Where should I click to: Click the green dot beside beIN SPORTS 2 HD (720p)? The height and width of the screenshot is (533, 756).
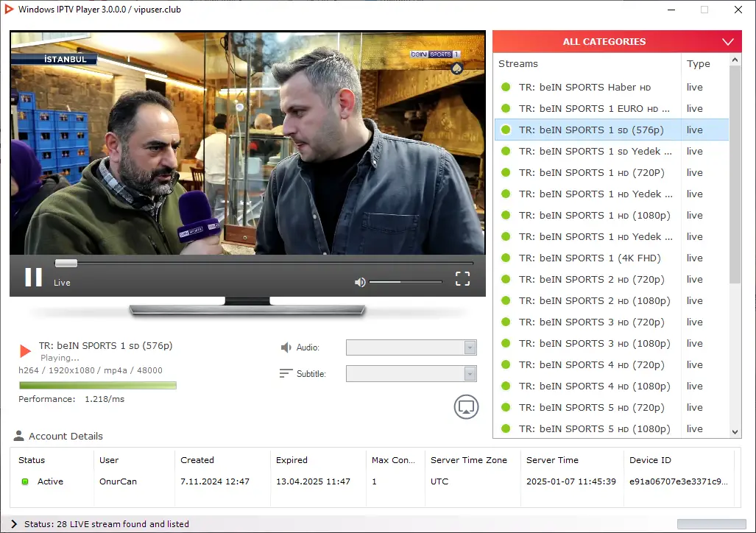click(506, 279)
